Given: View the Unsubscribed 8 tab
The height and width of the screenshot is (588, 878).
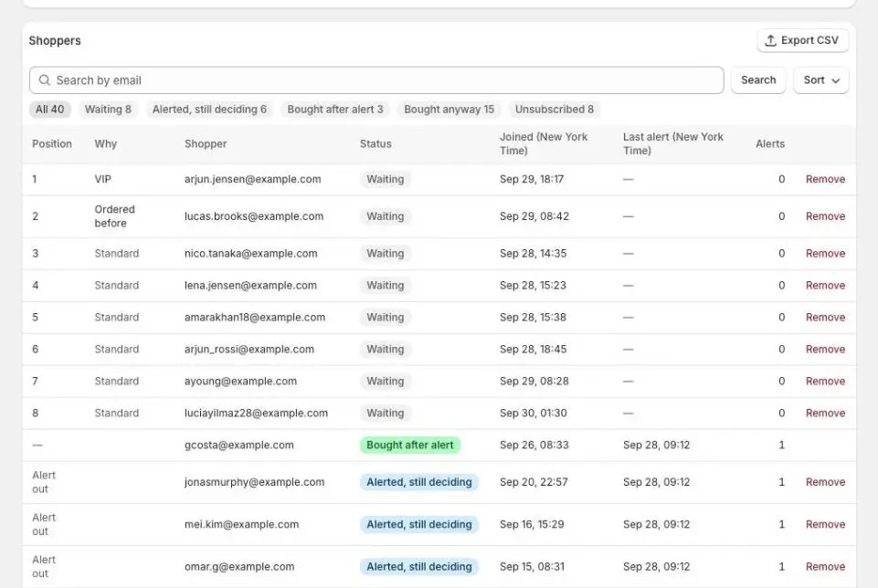Looking at the screenshot, I should tap(555, 109).
